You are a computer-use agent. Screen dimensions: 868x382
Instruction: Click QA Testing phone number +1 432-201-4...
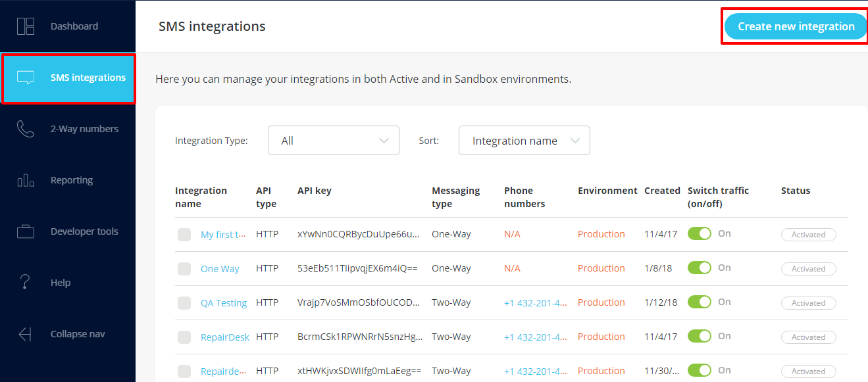[x=536, y=303]
